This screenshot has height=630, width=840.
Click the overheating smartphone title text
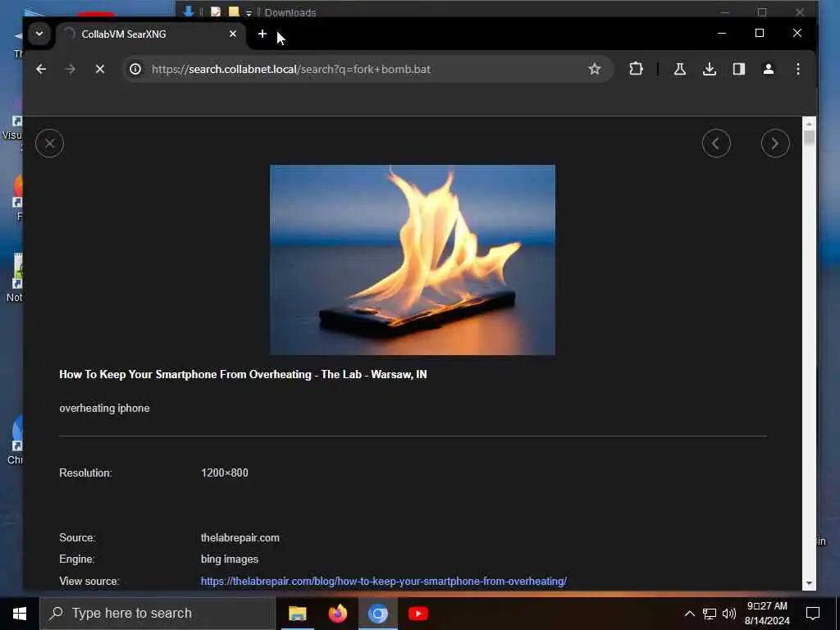click(243, 374)
